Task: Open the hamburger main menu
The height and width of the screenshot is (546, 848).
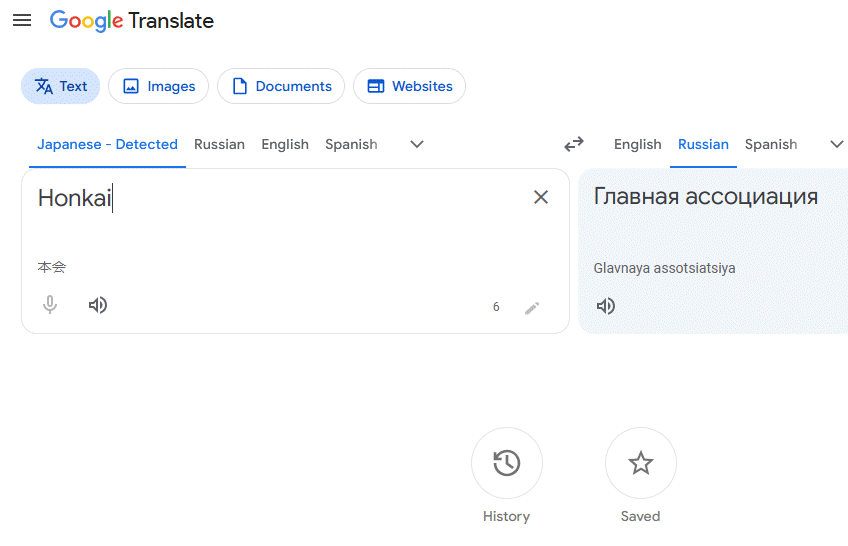Action: point(22,20)
